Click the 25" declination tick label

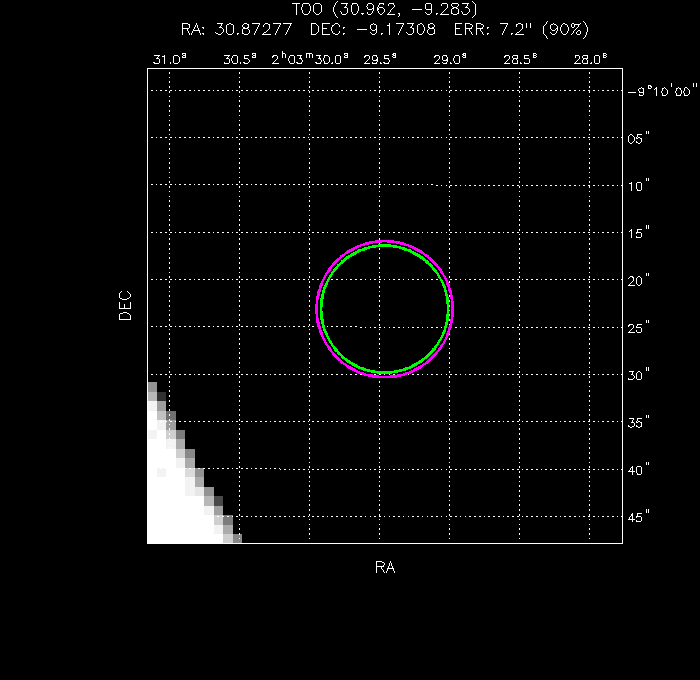point(638,328)
